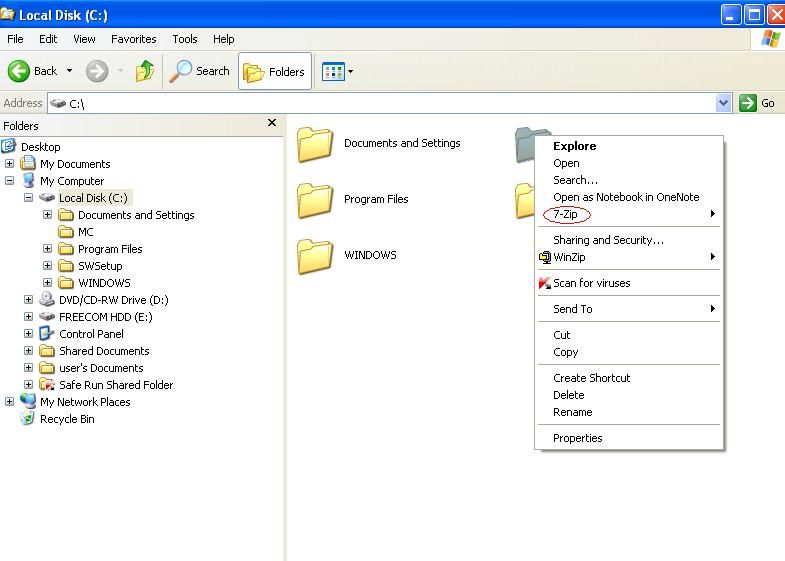Image resolution: width=785 pixels, height=561 pixels.
Task: Expand the DVD/CD-RW Drive (D:) node
Action: 29,300
